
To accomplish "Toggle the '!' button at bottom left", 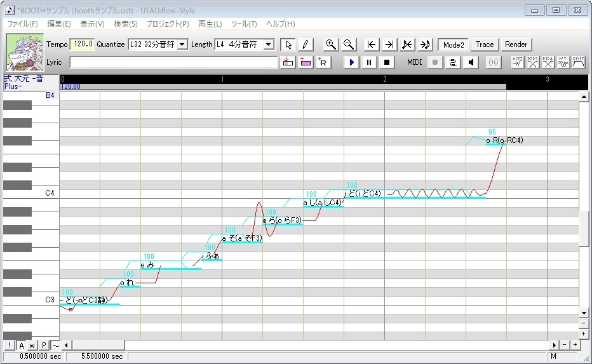I will click(x=9, y=345).
